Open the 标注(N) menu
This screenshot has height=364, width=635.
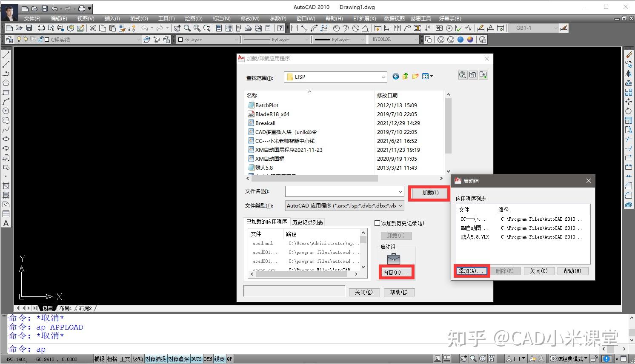pos(222,18)
